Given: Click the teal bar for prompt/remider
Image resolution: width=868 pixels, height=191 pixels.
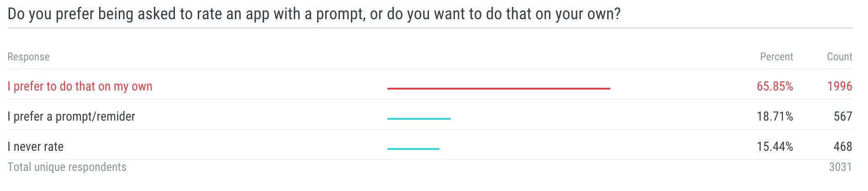Looking at the screenshot, I should click(419, 118).
